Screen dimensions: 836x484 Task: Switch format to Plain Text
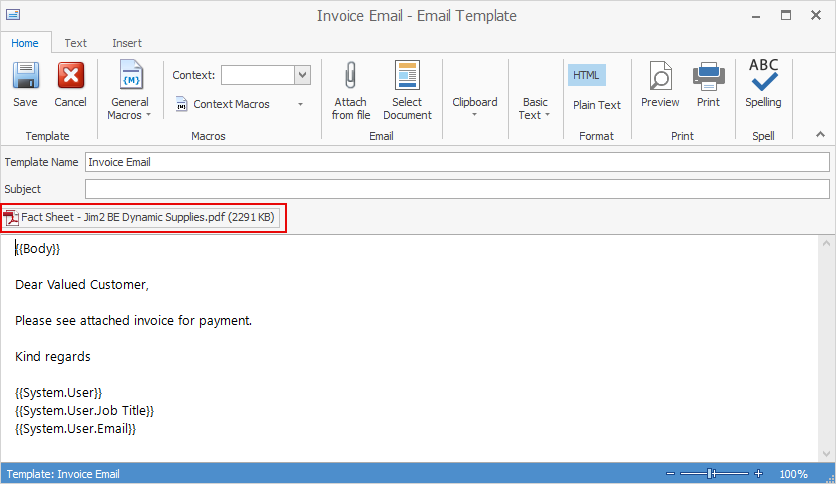point(597,105)
